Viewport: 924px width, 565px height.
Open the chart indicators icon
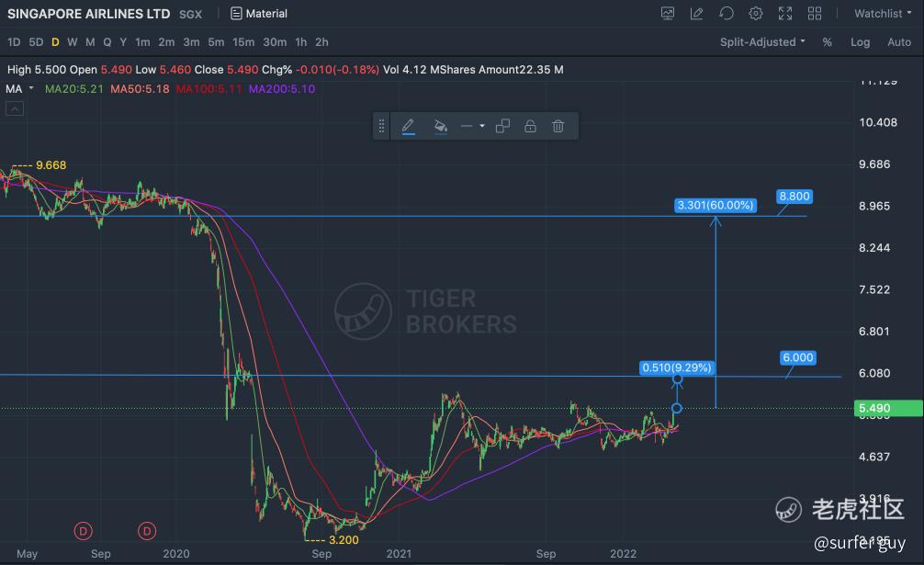pyautogui.click(x=668, y=14)
